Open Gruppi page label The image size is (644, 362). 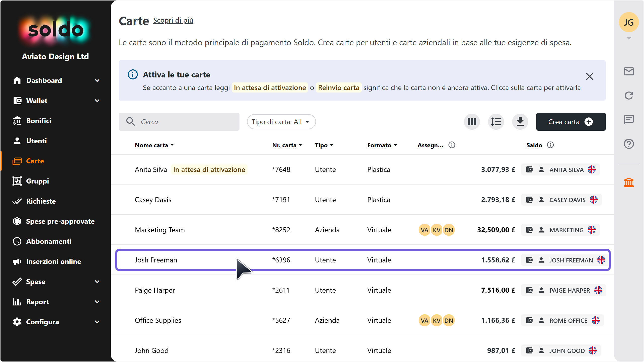pos(37,181)
